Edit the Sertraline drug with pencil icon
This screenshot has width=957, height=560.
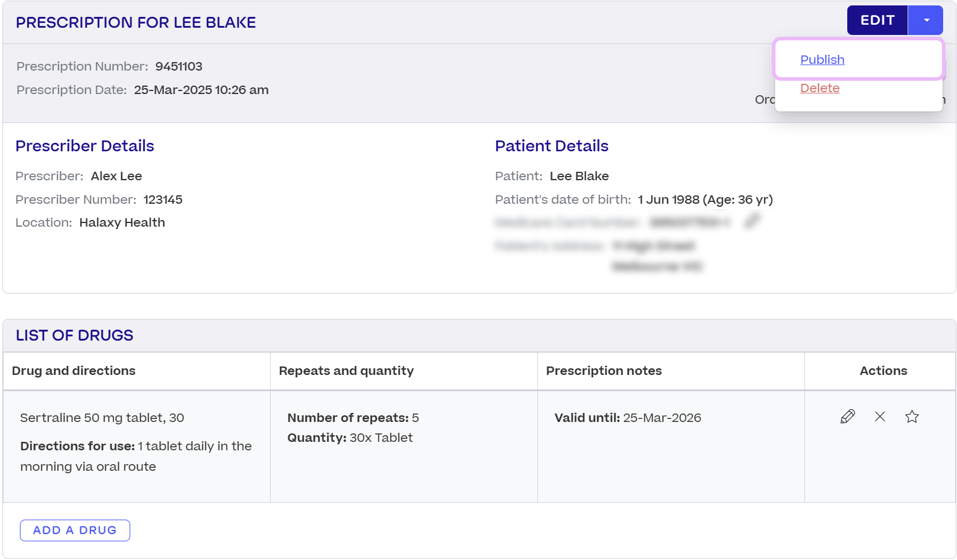click(x=847, y=417)
